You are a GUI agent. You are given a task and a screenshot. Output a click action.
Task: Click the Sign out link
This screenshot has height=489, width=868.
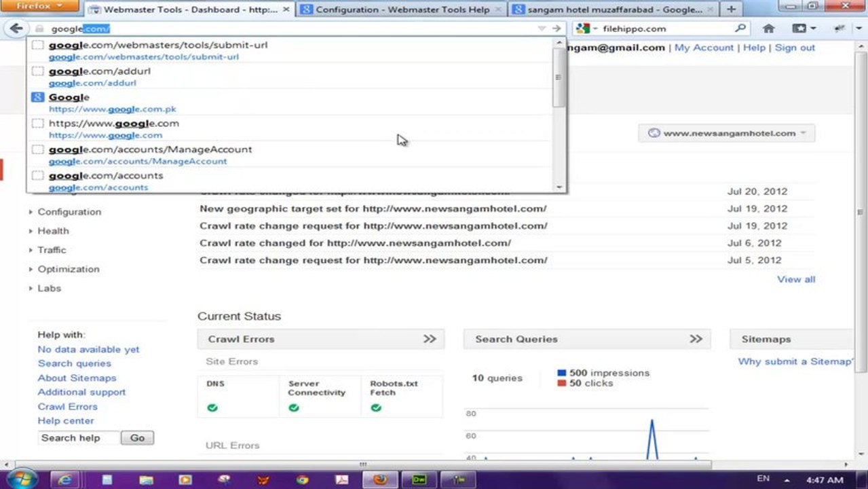click(795, 48)
